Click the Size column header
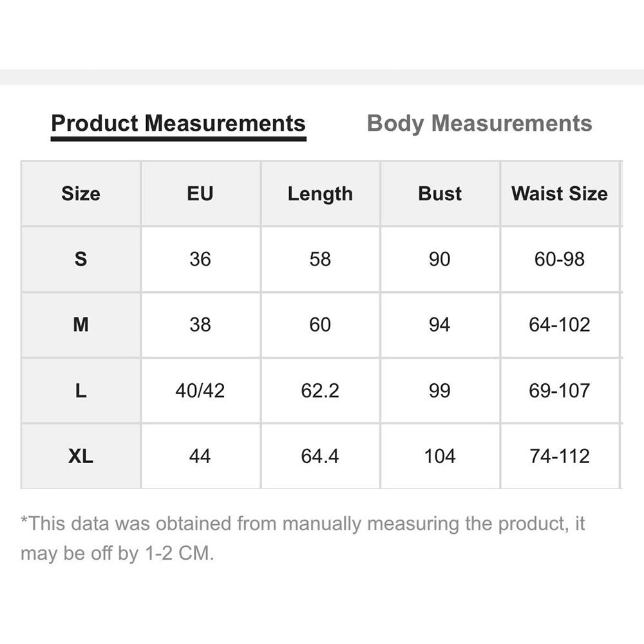This screenshot has height=644, width=644. click(80, 194)
